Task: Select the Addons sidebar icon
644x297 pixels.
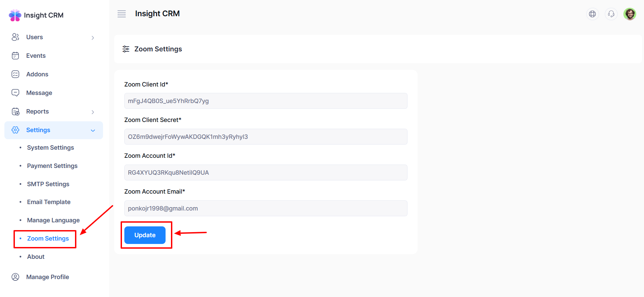Action: (x=16, y=74)
